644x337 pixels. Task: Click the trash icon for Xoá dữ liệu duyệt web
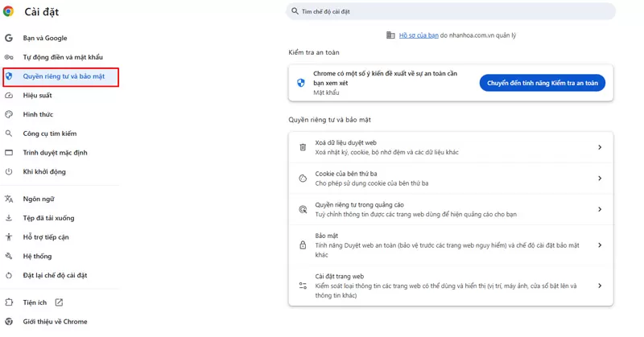(x=303, y=147)
